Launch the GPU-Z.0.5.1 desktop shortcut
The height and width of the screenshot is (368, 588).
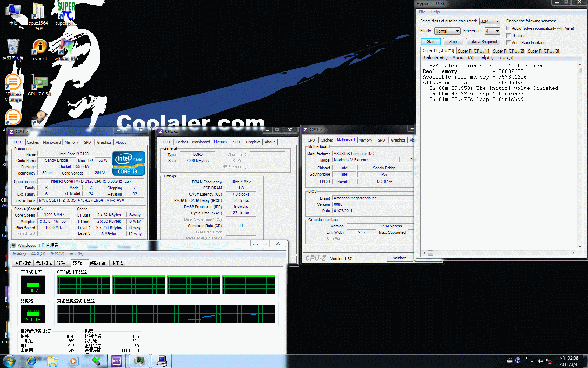[40, 85]
